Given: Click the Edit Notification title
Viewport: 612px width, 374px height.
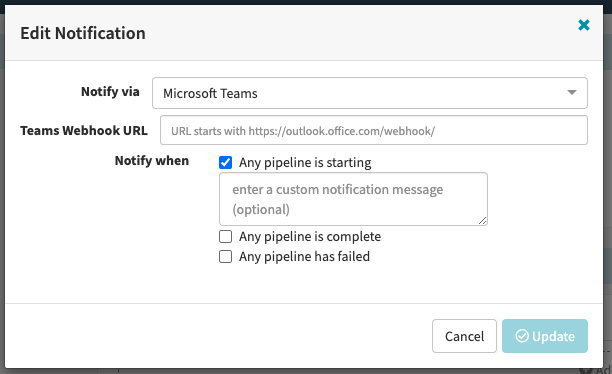Looking at the screenshot, I should coord(83,33).
